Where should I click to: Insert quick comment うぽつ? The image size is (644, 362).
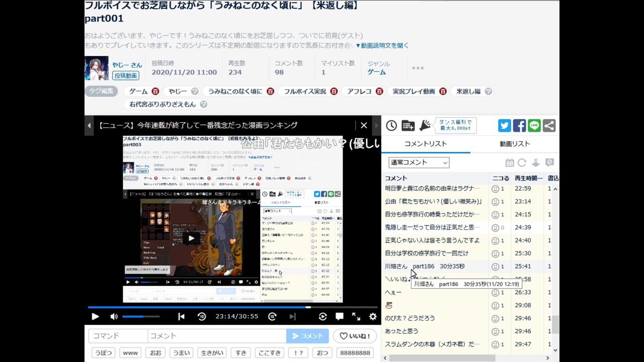[x=104, y=353]
